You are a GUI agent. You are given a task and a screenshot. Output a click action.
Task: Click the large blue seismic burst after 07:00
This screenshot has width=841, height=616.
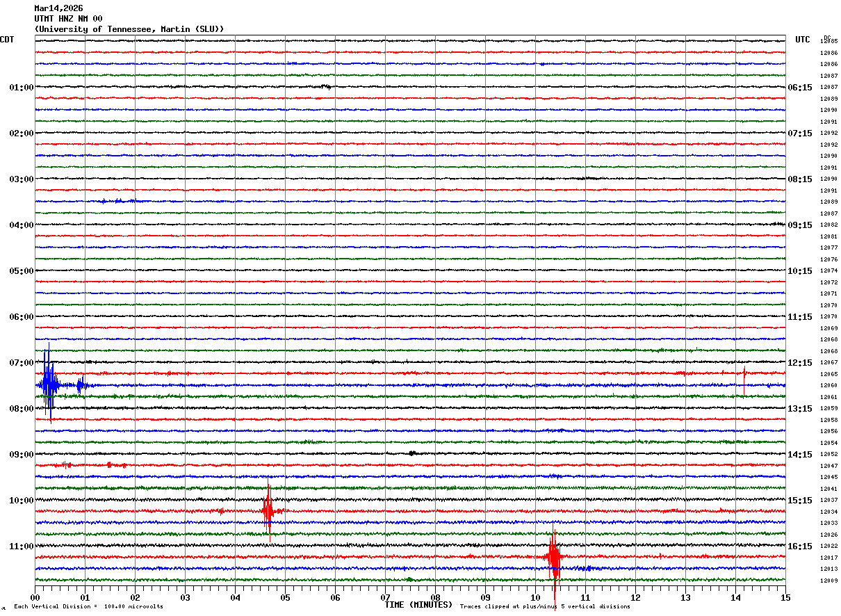[49, 384]
